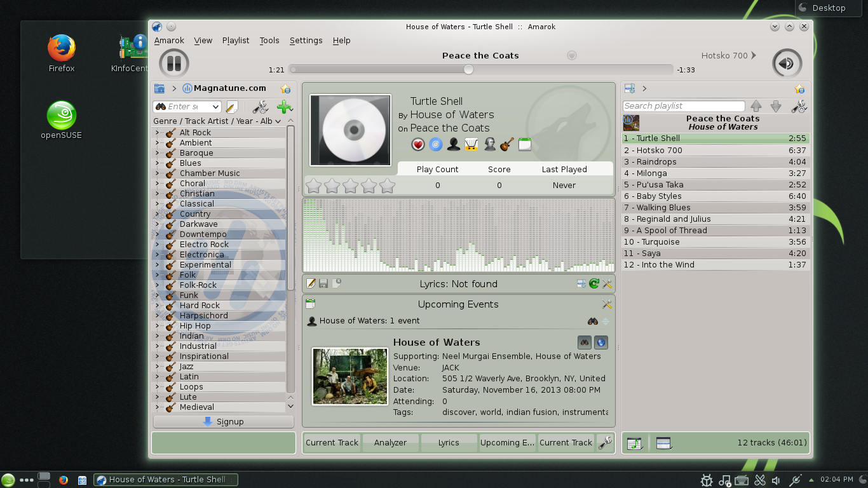868x488 pixels.
Task: Click the Firefox icon in the taskbar
Action: pos(64,480)
